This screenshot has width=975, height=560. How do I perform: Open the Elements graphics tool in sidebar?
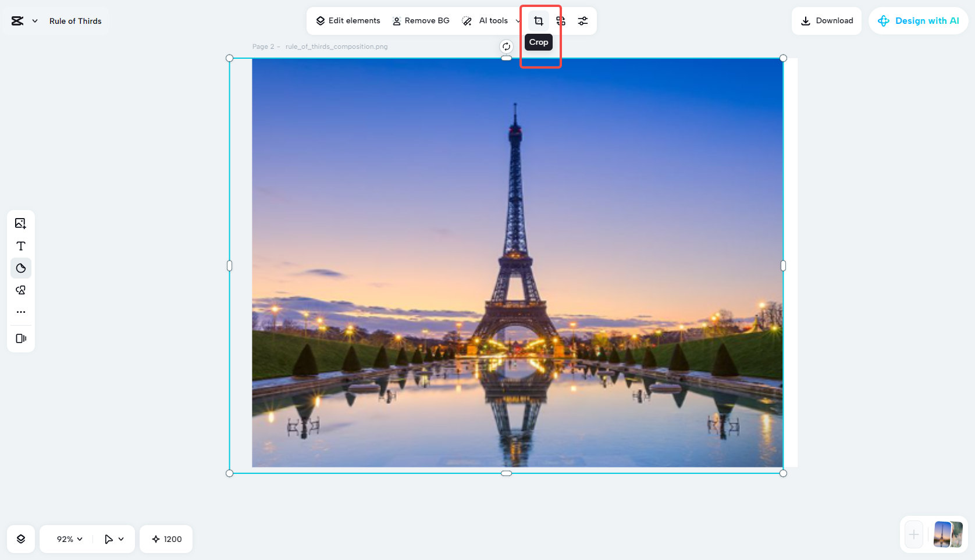tap(20, 290)
